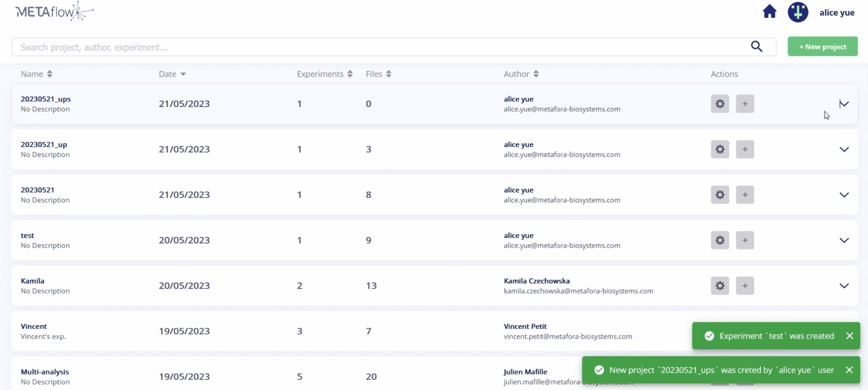The width and height of the screenshot is (868, 390).
Task: Click the search magnifier icon
Action: [757, 47]
